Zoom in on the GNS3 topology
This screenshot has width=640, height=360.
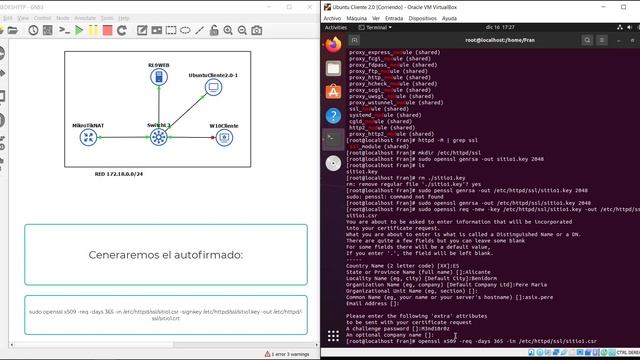pyautogui.click(x=228, y=31)
